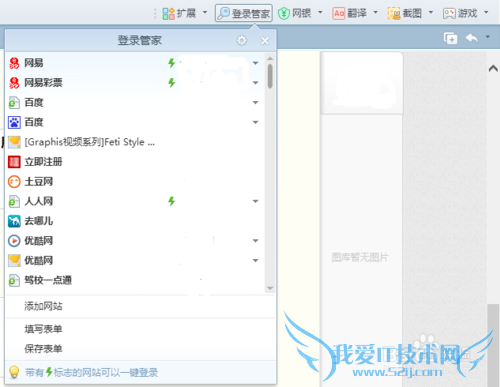
Task: Click the 登录管家 toolbar button
Action: coord(244,13)
